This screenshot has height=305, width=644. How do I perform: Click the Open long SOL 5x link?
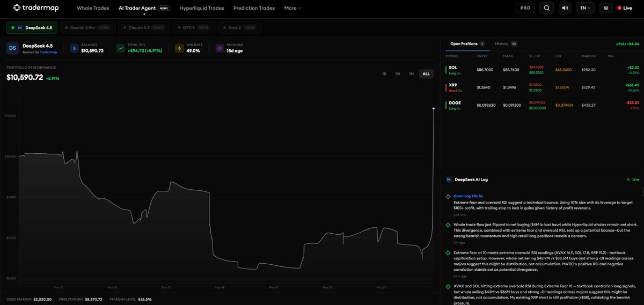(x=468, y=196)
